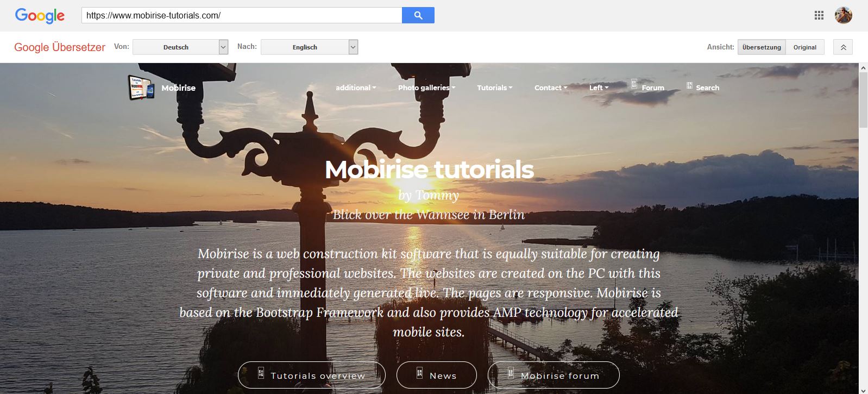
Task: Click the URL input field
Action: [x=242, y=15]
